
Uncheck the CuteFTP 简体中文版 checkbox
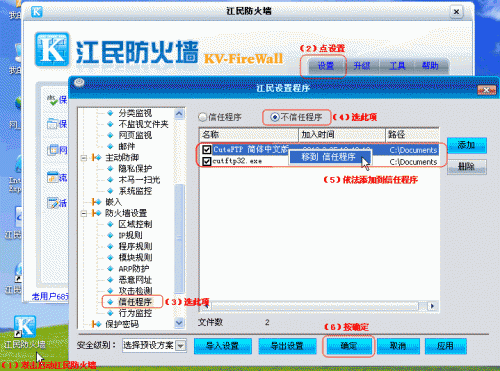(x=207, y=150)
